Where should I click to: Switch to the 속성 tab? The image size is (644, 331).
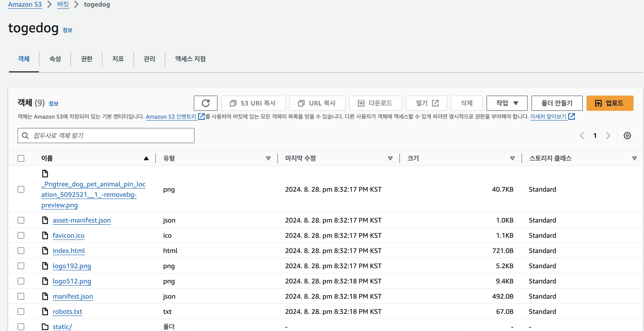pyautogui.click(x=55, y=59)
